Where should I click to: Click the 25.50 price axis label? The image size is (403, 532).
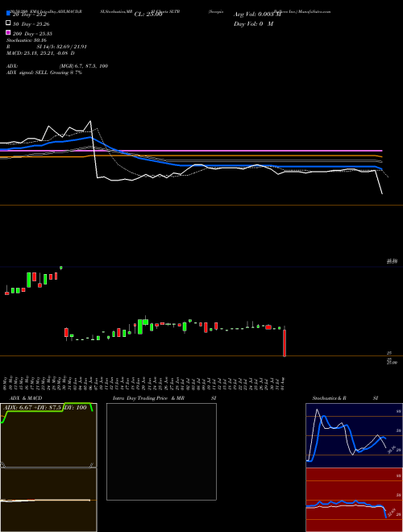tap(393, 261)
